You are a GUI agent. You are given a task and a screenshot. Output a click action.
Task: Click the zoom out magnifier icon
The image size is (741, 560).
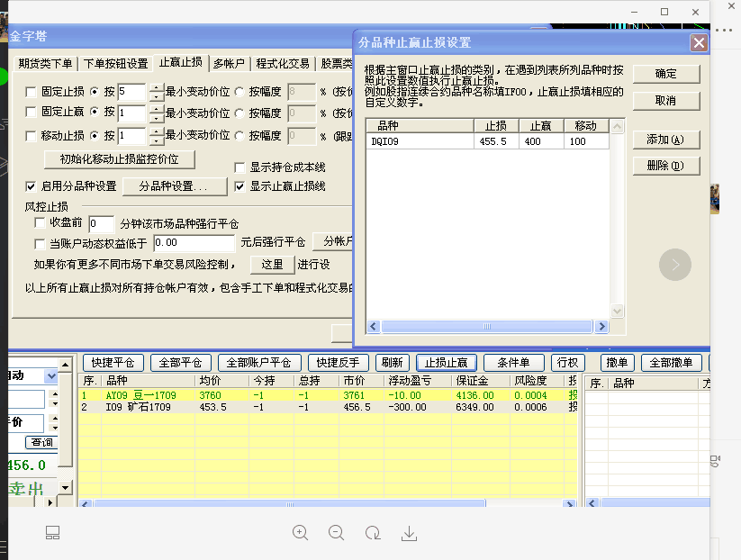(x=337, y=533)
